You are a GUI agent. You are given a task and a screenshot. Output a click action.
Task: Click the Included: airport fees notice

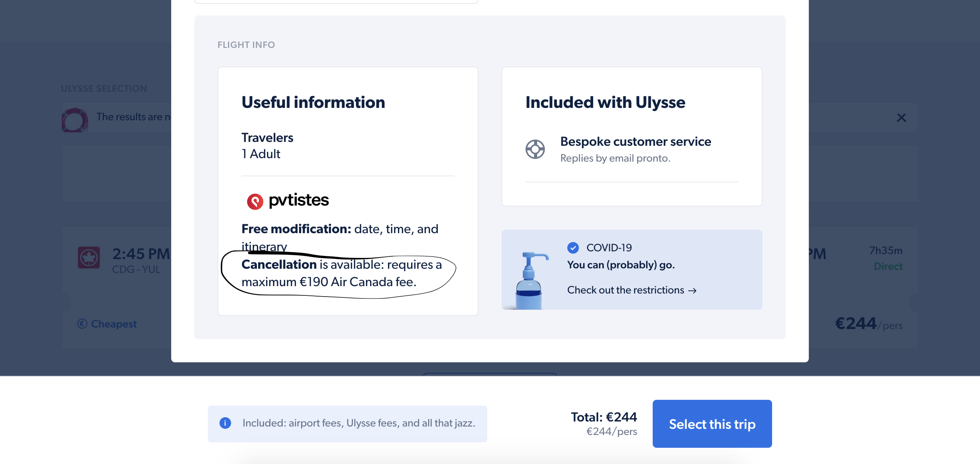pos(347,423)
